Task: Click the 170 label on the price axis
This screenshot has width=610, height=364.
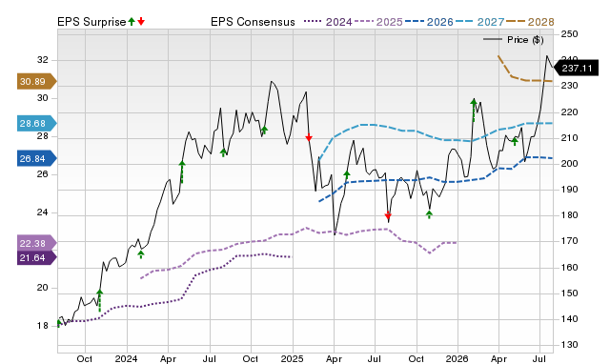Action: (x=569, y=241)
